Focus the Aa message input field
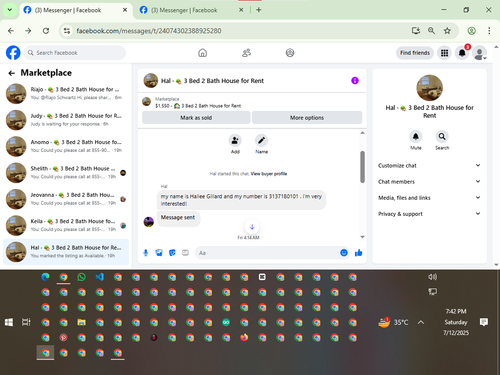Image resolution: width=500 pixels, height=375 pixels. click(x=268, y=253)
